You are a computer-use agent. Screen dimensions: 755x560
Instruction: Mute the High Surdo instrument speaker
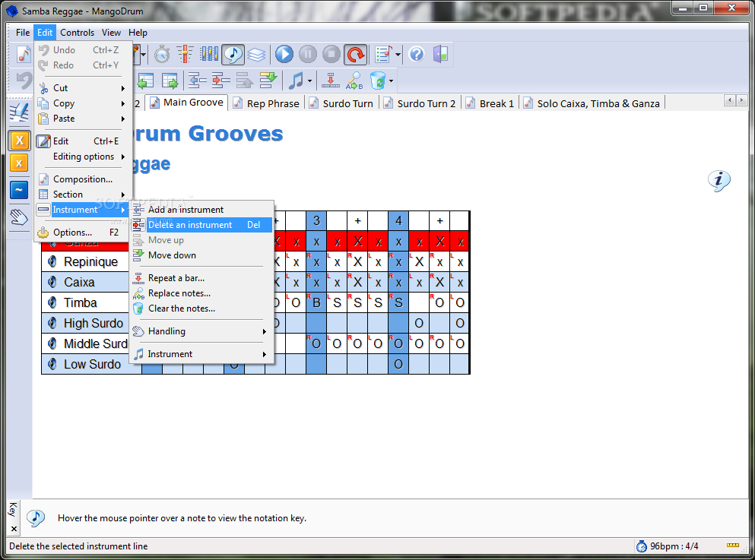52,323
